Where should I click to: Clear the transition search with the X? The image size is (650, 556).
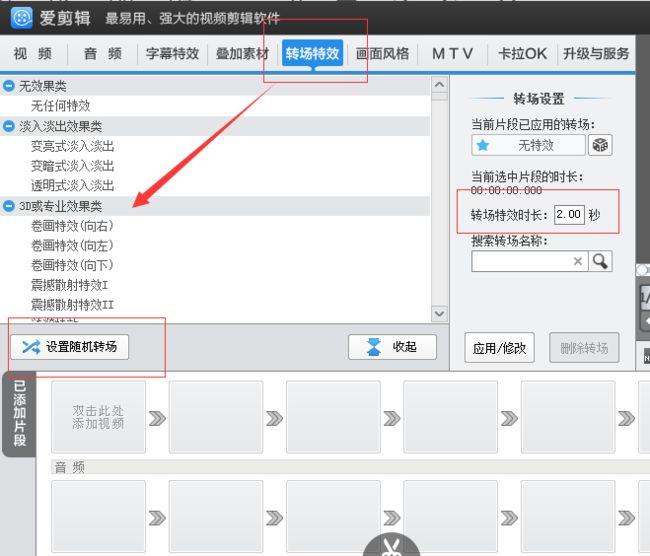[x=577, y=261]
